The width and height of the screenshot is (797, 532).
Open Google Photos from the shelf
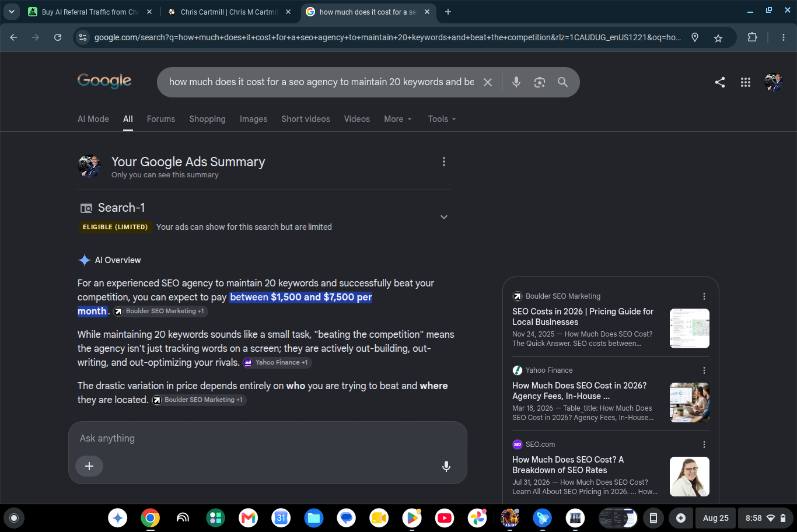pos(477,517)
